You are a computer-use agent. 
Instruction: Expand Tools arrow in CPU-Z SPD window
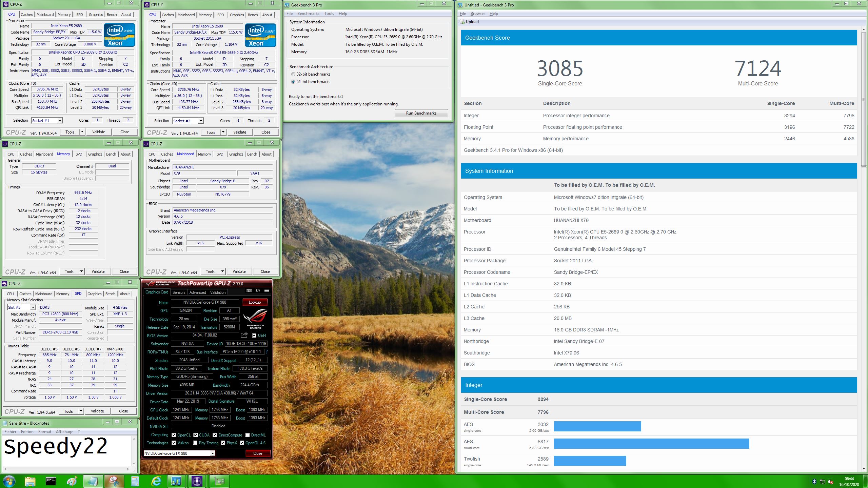pyautogui.click(x=81, y=411)
